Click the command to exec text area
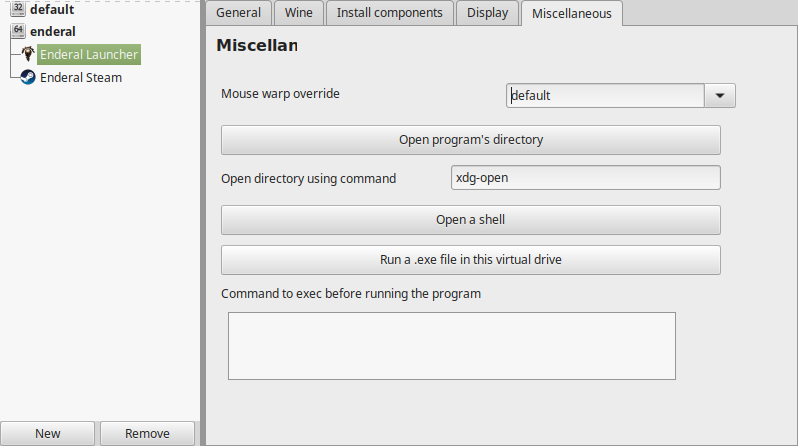 tap(452, 346)
